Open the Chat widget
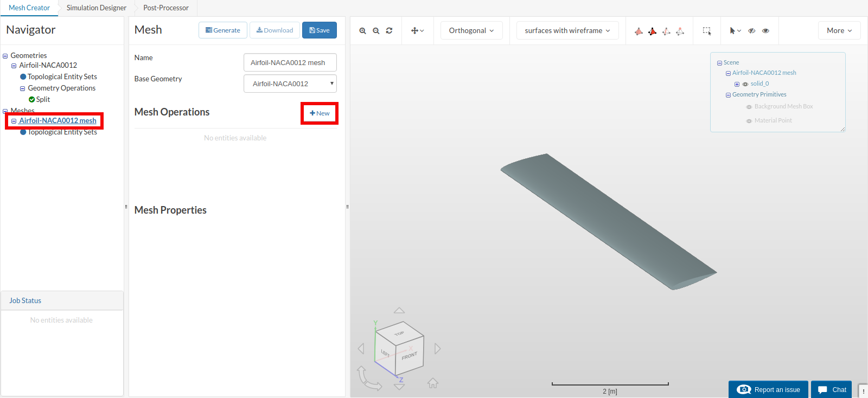 [832, 389]
